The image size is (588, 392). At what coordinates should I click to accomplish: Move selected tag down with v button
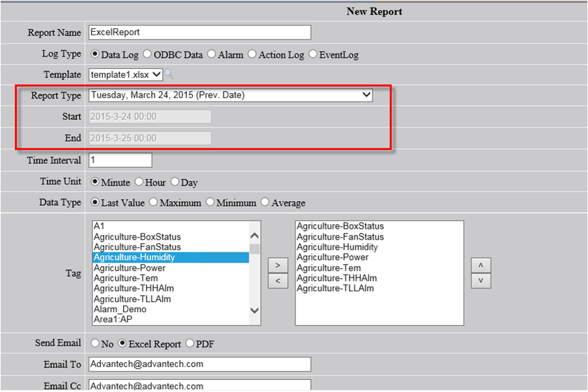[x=481, y=280]
